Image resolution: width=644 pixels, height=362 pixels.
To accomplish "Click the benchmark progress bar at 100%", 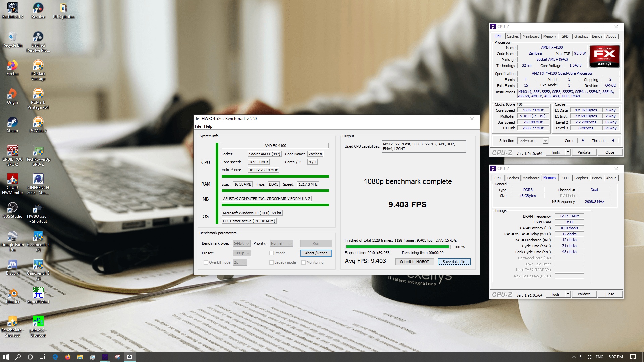I will pos(398,247).
